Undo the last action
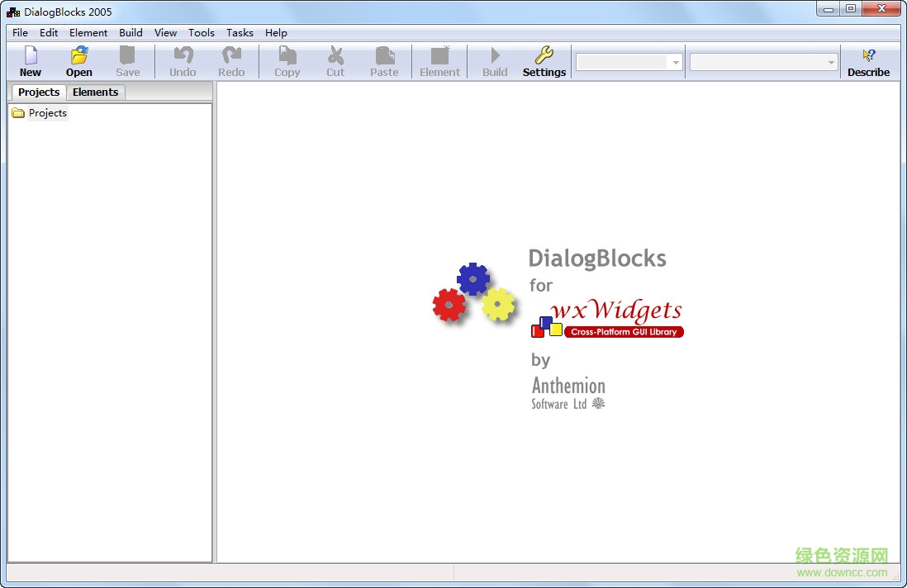The width and height of the screenshot is (907, 588). tap(183, 60)
